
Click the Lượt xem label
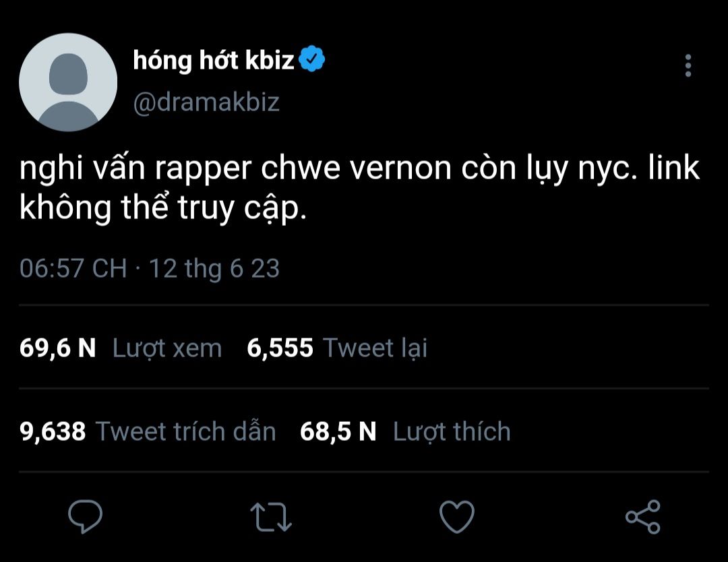pos(166,348)
